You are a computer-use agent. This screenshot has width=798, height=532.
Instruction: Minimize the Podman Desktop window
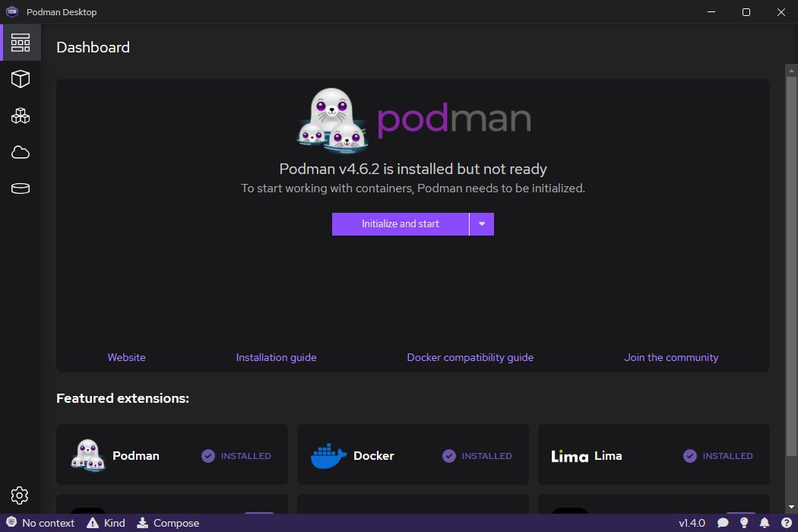pyautogui.click(x=711, y=11)
